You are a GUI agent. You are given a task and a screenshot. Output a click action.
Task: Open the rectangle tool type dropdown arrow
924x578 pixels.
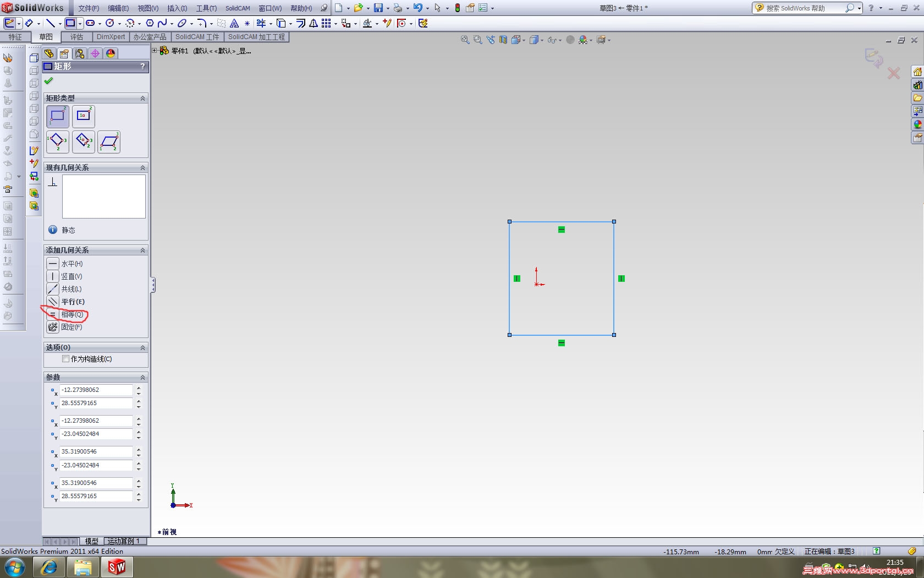(80, 24)
